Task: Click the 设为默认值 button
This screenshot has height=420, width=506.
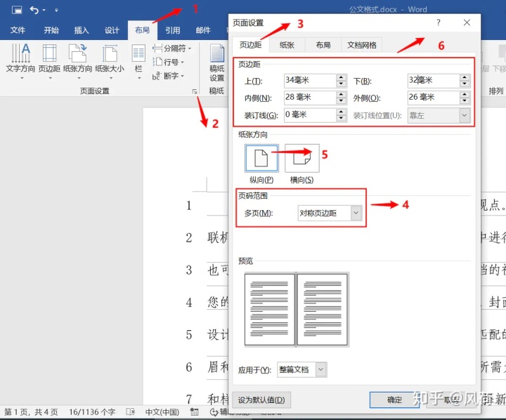Action: tap(261, 400)
